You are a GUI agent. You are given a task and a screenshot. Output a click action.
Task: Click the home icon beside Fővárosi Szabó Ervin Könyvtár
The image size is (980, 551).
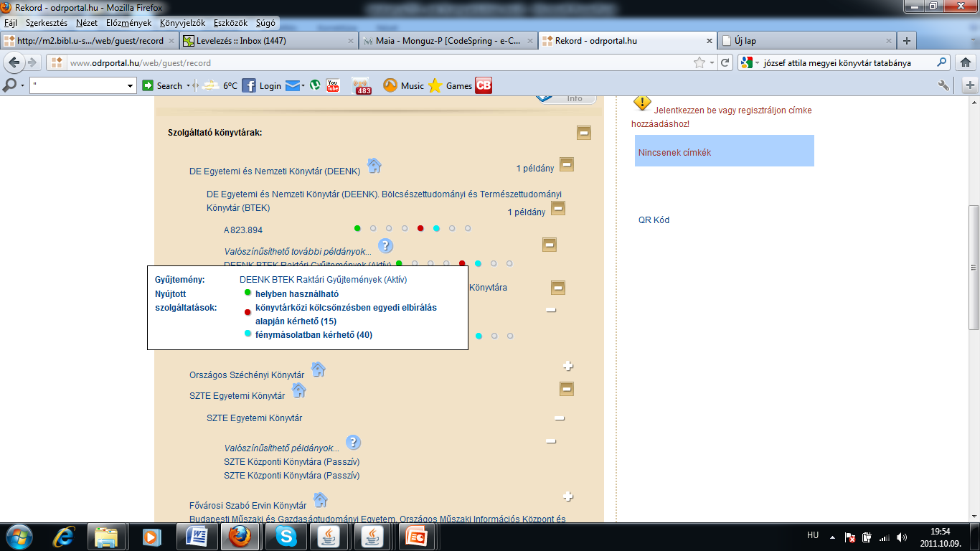click(x=320, y=500)
